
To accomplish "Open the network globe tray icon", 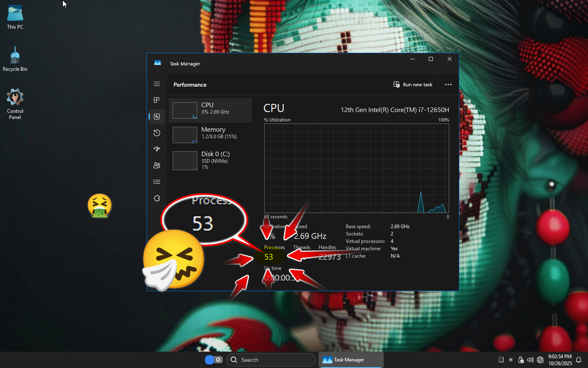I will tap(540, 360).
